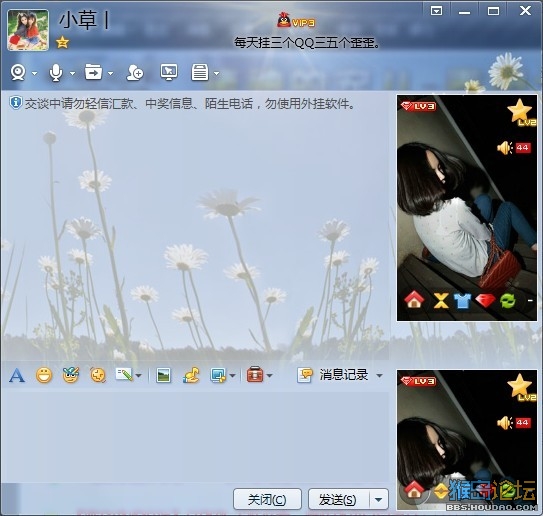The image size is (543, 516).
Task: Open the smiley emoticon picker
Action: tap(44, 375)
